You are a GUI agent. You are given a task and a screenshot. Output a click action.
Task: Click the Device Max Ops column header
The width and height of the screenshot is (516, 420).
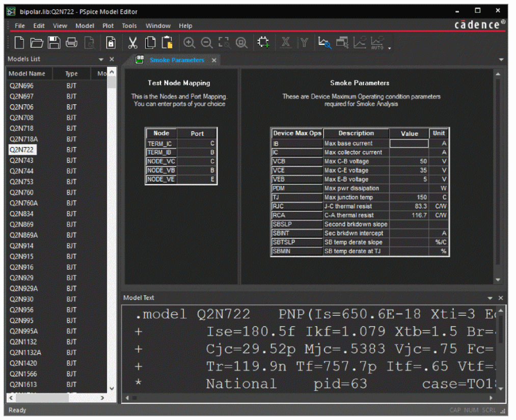pyautogui.click(x=297, y=133)
